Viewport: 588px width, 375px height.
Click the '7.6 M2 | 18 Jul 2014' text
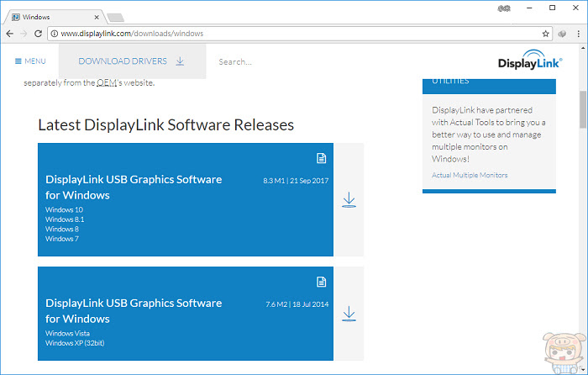pos(297,304)
